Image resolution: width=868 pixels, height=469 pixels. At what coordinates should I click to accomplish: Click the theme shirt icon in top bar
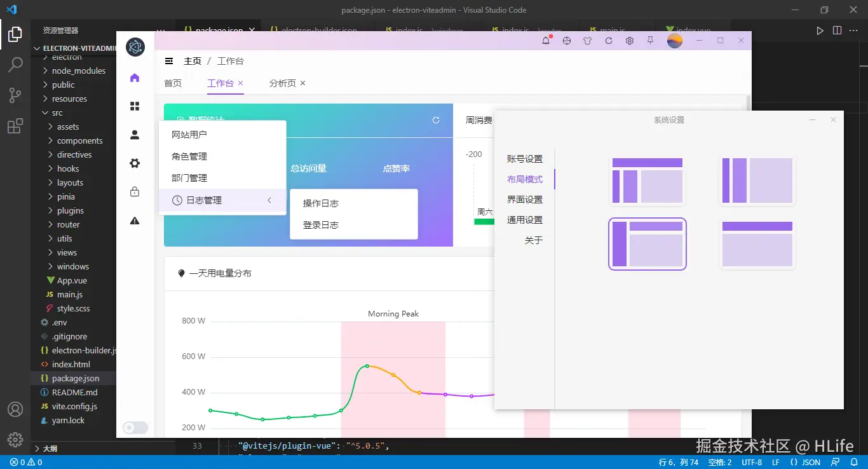588,41
